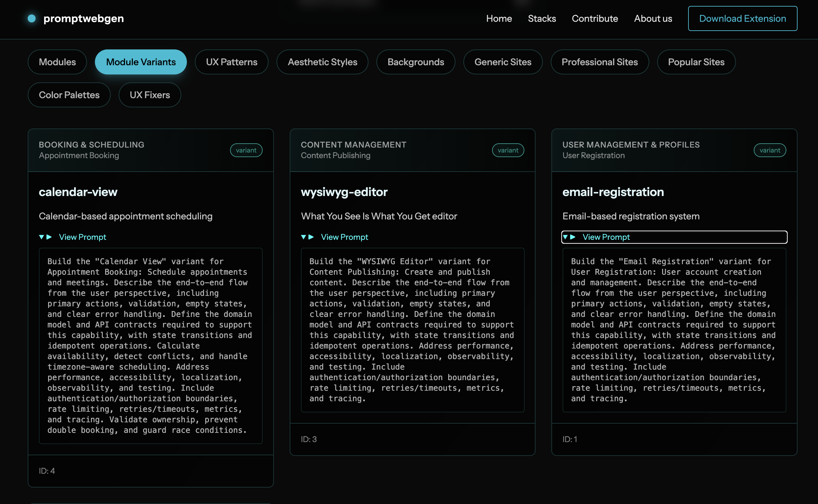Viewport: 818px width, 504px height.
Task: Click the Email Registration prompt text box
Action: (x=674, y=330)
